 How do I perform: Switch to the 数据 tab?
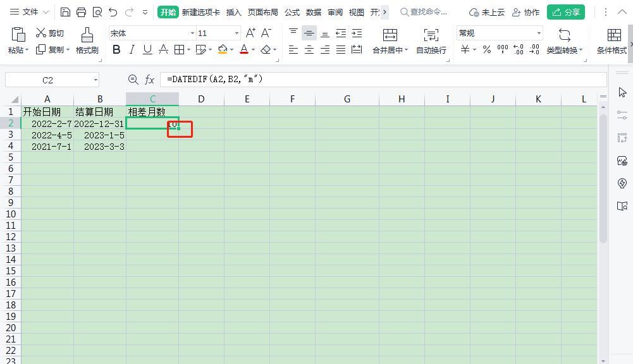pos(314,13)
